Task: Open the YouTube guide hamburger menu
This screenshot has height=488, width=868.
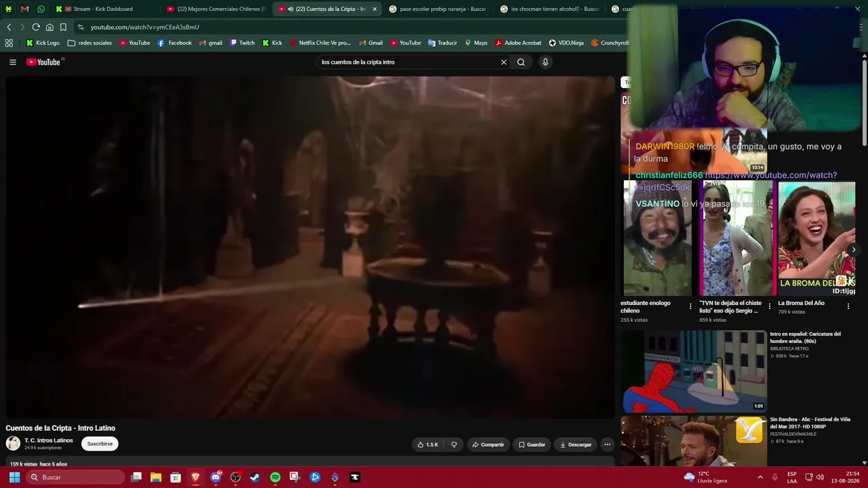Action: pos(12,62)
